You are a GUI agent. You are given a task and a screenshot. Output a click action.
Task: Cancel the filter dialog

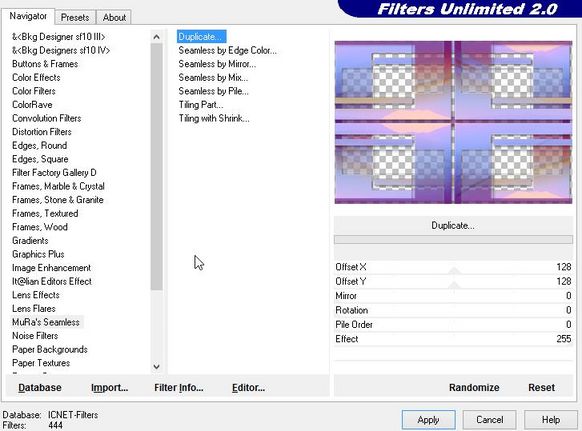[490, 420]
